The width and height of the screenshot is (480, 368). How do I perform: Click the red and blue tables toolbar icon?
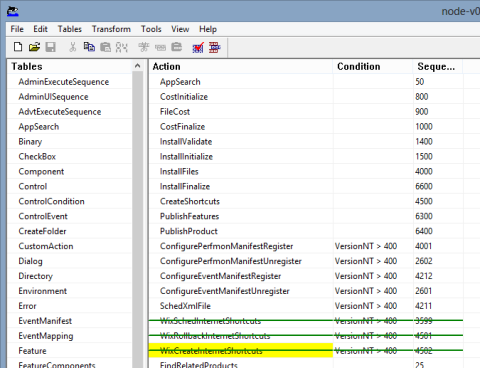pos(215,48)
